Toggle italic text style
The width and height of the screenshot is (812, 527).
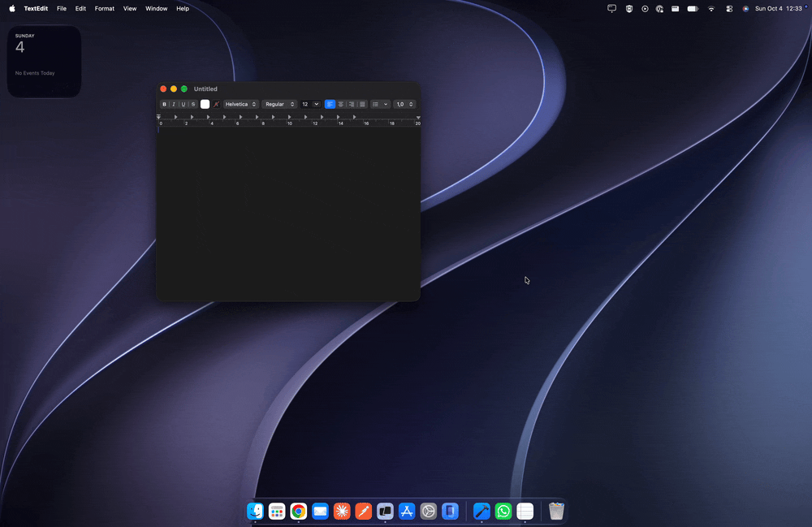pyautogui.click(x=174, y=104)
